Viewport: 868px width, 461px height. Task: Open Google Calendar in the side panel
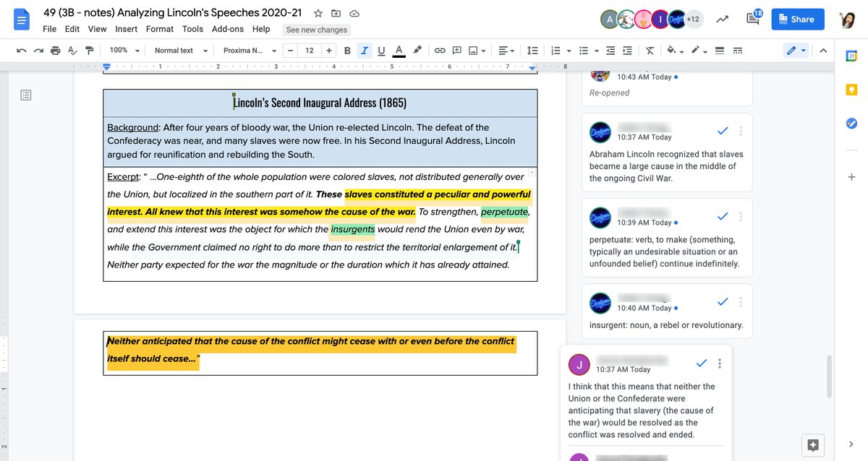[x=851, y=56]
